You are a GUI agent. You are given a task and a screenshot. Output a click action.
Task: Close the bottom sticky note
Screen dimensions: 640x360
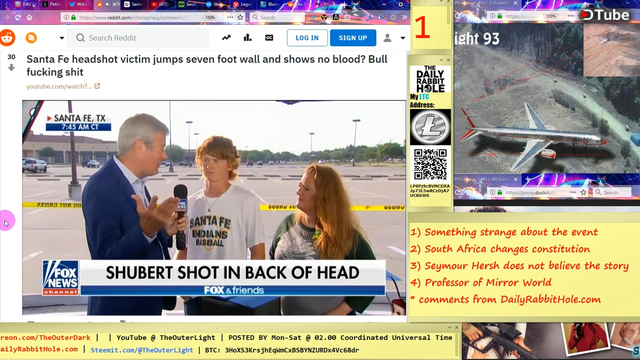point(456,327)
